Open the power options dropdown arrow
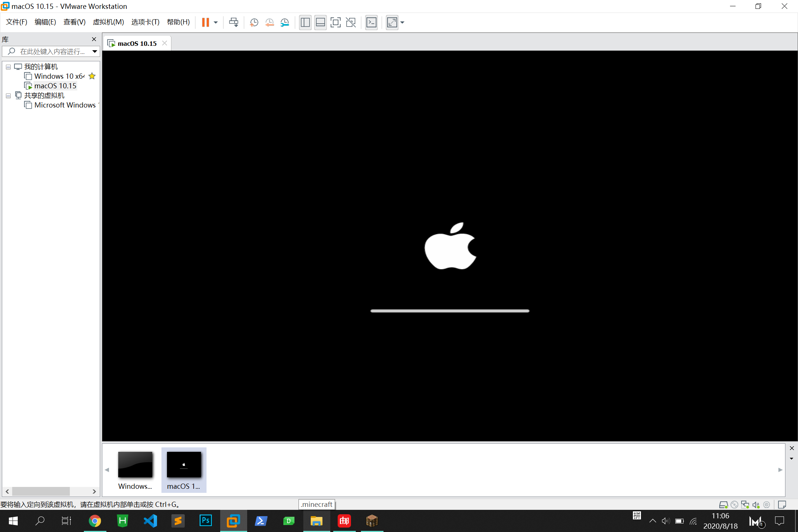Viewport: 798px width, 532px height. coord(216,23)
